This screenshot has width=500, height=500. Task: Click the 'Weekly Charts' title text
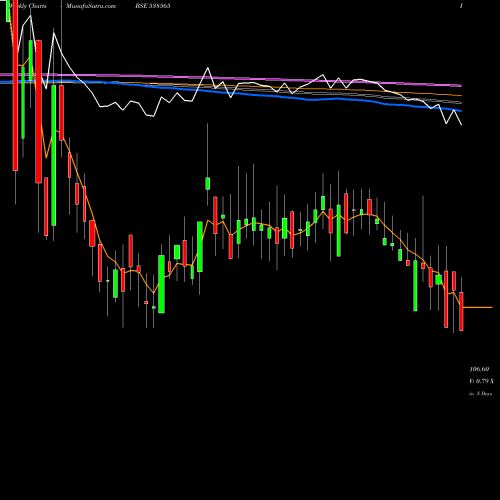tap(28, 6)
